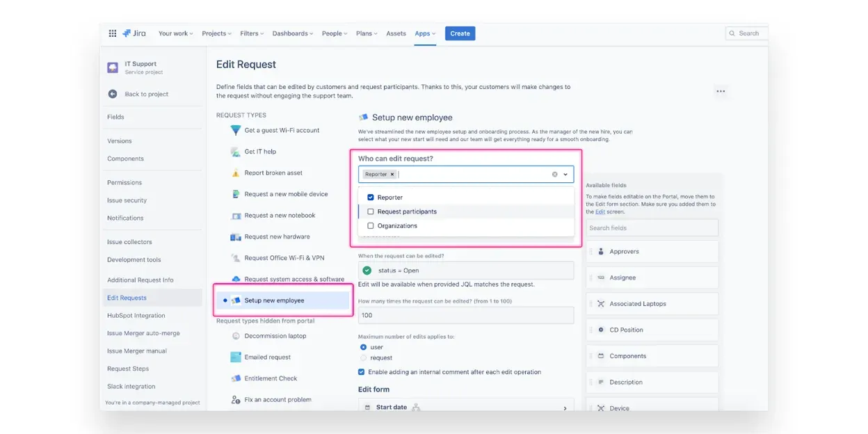Click the IT Support project avatar icon
Screen dimensions: 868x434
(113, 67)
